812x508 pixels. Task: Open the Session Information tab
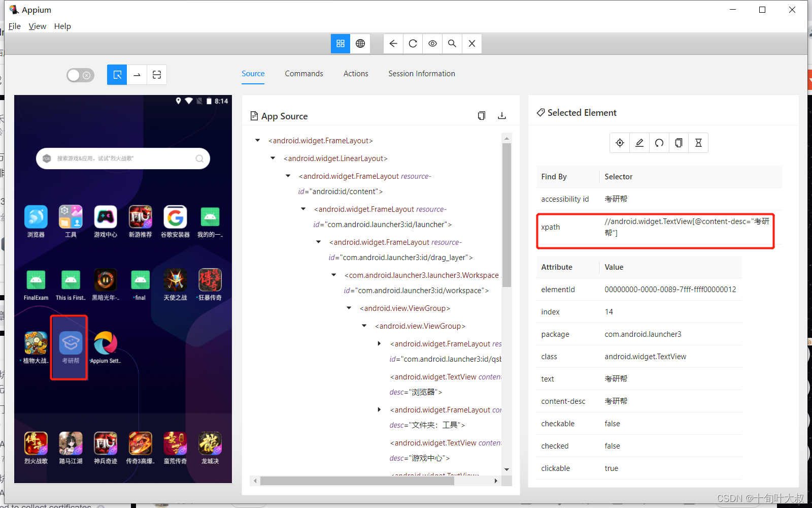pos(422,74)
